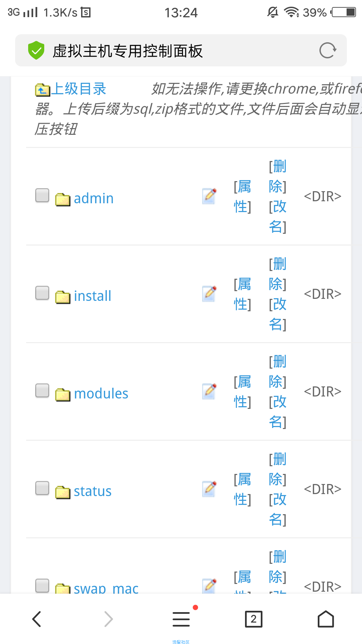The image size is (362, 644).
Task: Select the modules folder checkbox
Action: click(42, 390)
